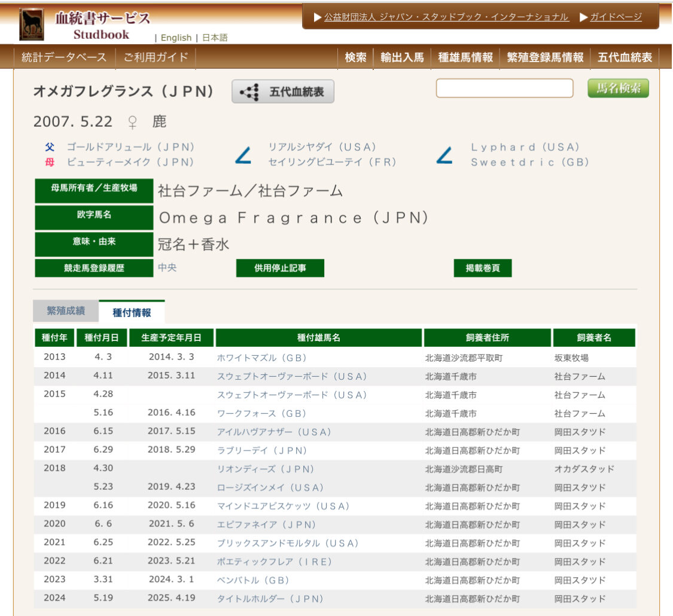Open the 種雄馬情報 menu item
The width and height of the screenshot is (673, 616).
click(x=465, y=57)
